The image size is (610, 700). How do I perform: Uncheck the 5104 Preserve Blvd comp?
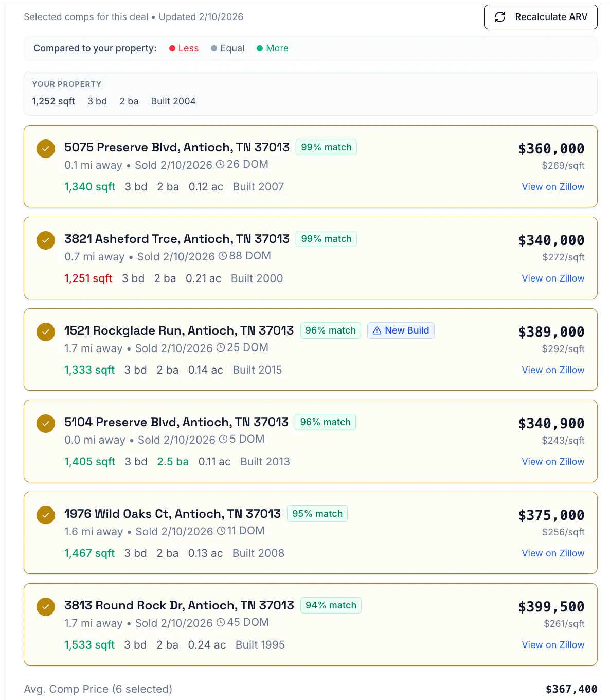coord(46,424)
